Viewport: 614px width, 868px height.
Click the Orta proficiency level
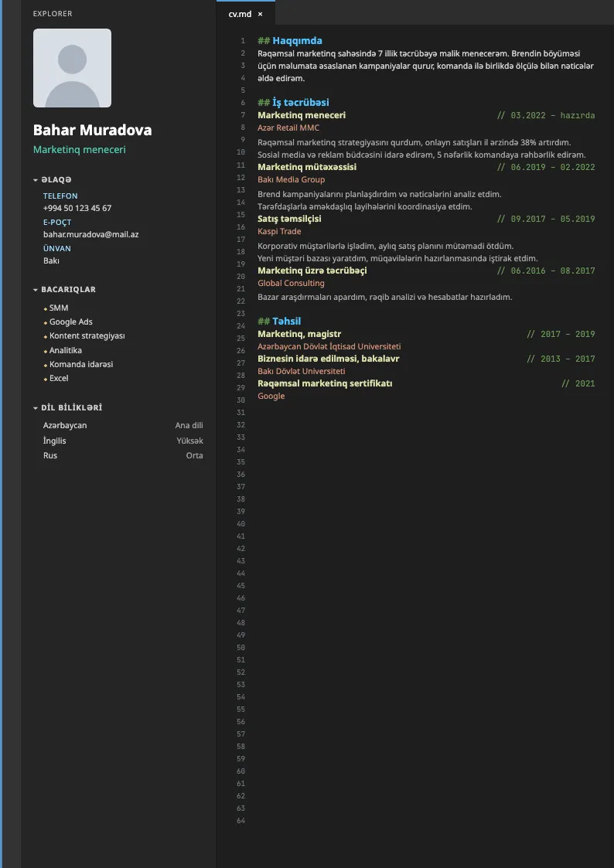pos(194,455)
